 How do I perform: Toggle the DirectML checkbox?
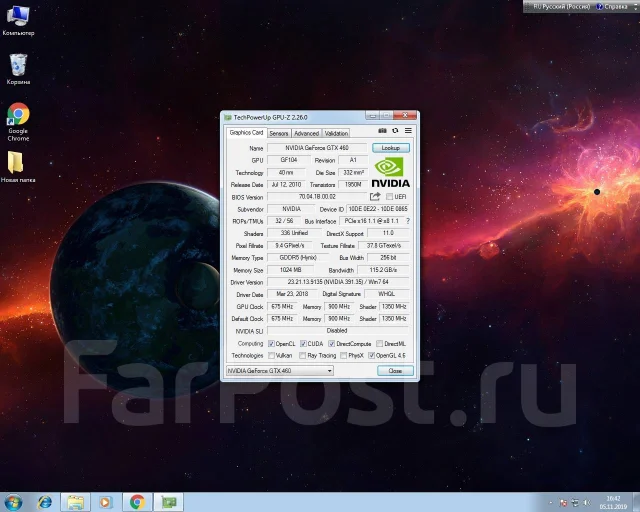pyautogui.click(x=380, y=344)
